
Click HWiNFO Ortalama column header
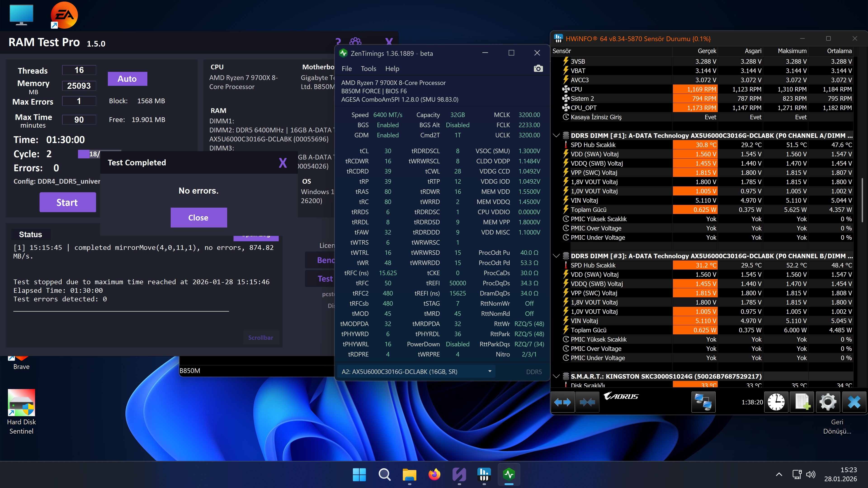831,51
